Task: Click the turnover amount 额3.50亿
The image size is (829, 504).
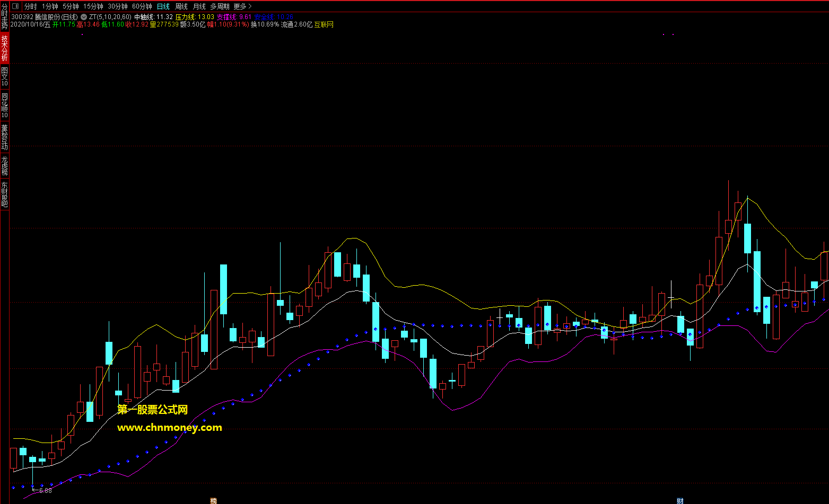Action: [193, 24]
